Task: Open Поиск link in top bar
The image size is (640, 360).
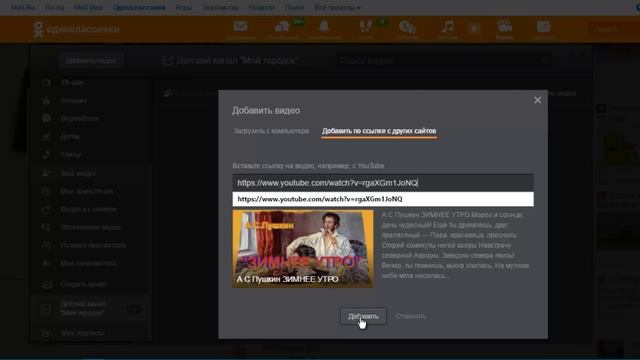Action: [294, 7]
